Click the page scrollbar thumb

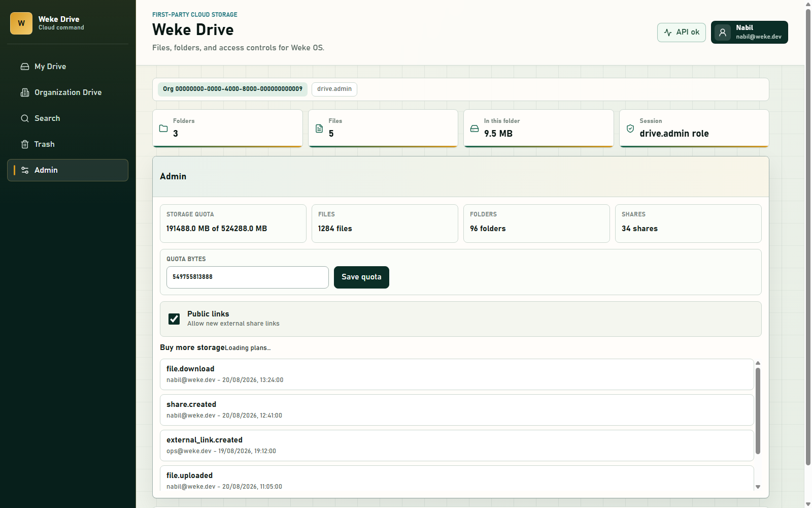click(x=808, y=237)
